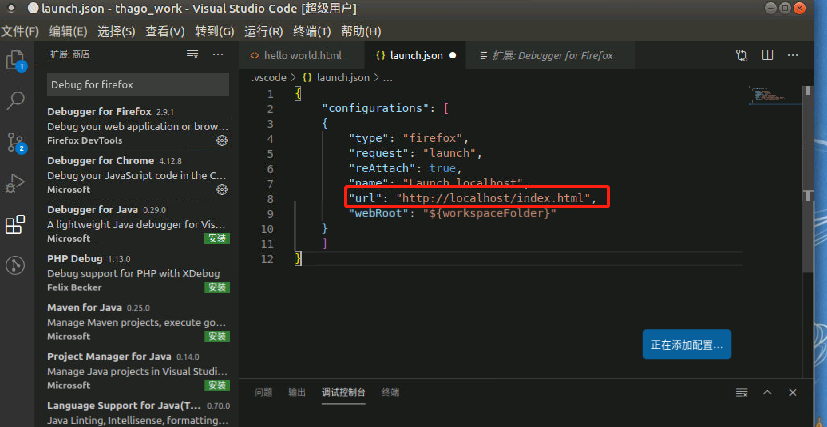Select the launch.json editor tab
The height and width of the screenshot is (427, 827).
coord(415,55)
